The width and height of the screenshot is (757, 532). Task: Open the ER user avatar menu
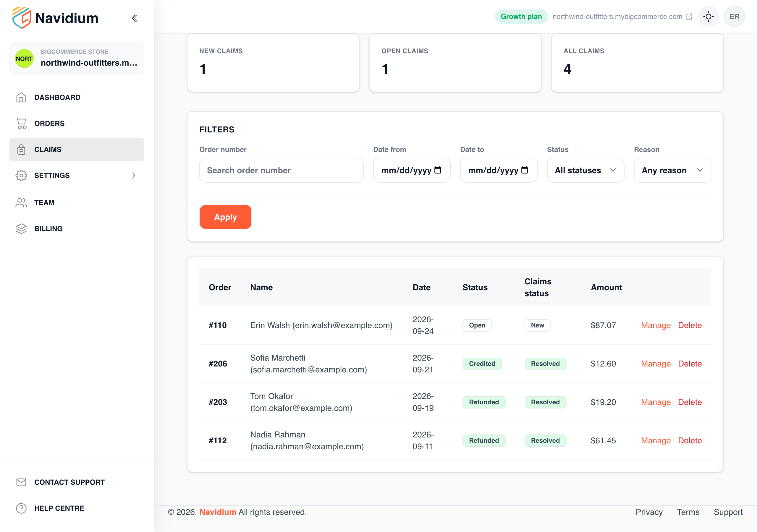tap(734, 17)
